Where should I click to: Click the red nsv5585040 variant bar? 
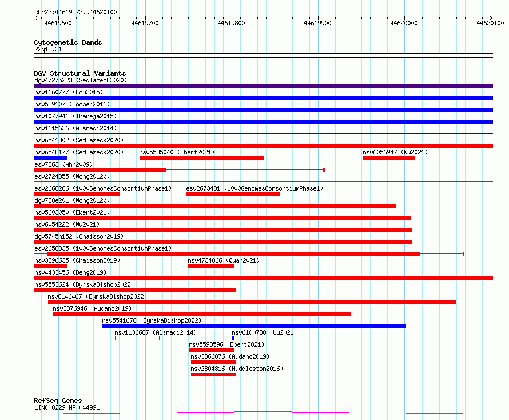(x=202, y=158)
